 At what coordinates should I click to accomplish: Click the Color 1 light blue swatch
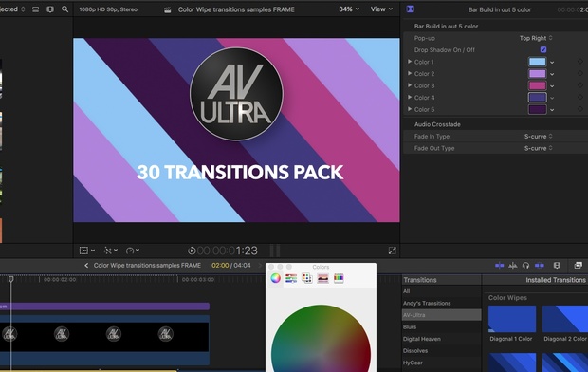click(x=538, y=62)
